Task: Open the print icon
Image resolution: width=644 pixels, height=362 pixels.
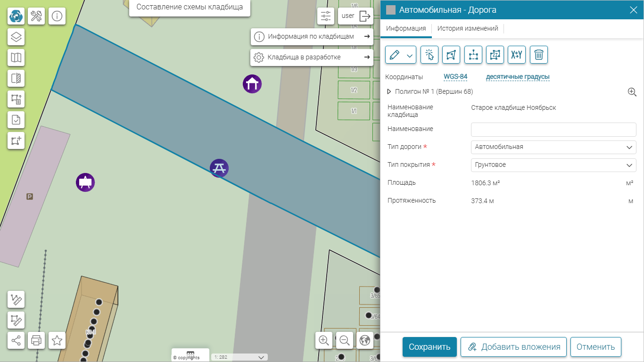Action: [36, 340]
